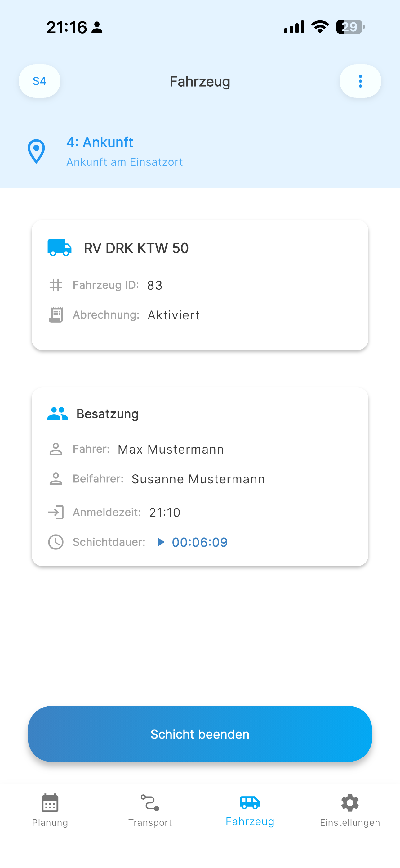This screenshot has height=868, width=400.
Task: Tap the Ankunft am Einsatzort status text
Action: (x=125, y=162)
